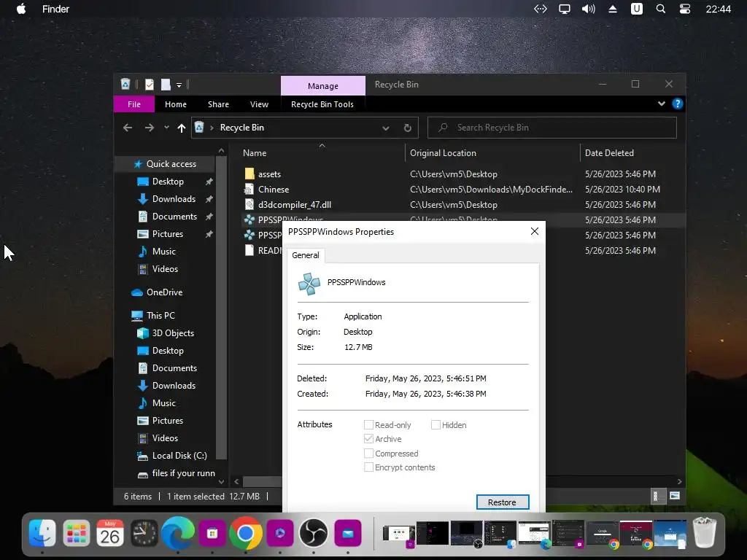Open OBS Studio from the dock
Image resolution: width=747 pixels, height=560 pixels.
[x=313, y=533]
